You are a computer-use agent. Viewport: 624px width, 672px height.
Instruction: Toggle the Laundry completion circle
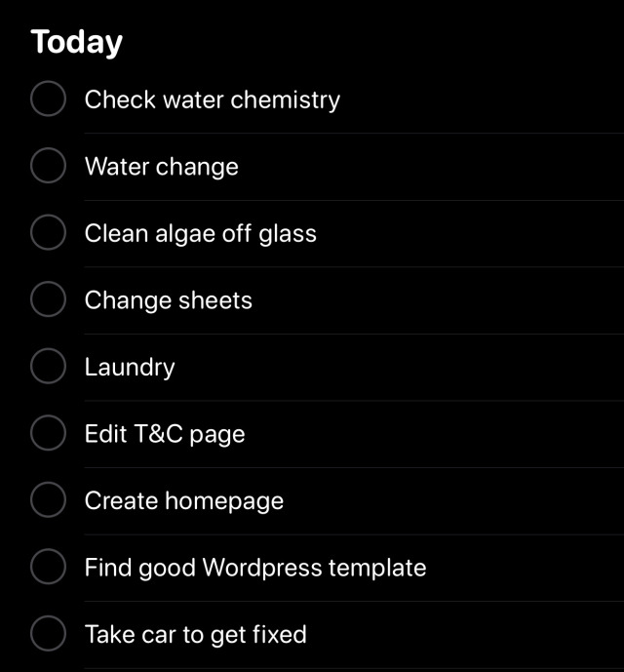pos(48,366)
